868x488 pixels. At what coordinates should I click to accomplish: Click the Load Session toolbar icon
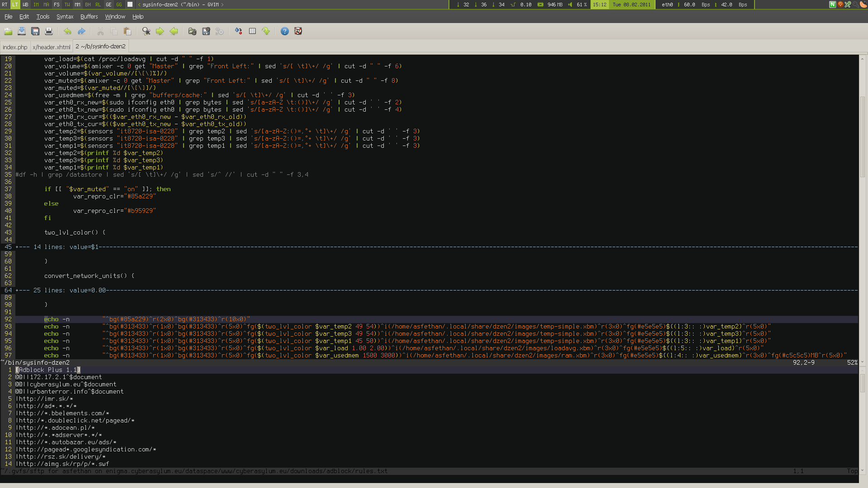(x=192, y=31)
